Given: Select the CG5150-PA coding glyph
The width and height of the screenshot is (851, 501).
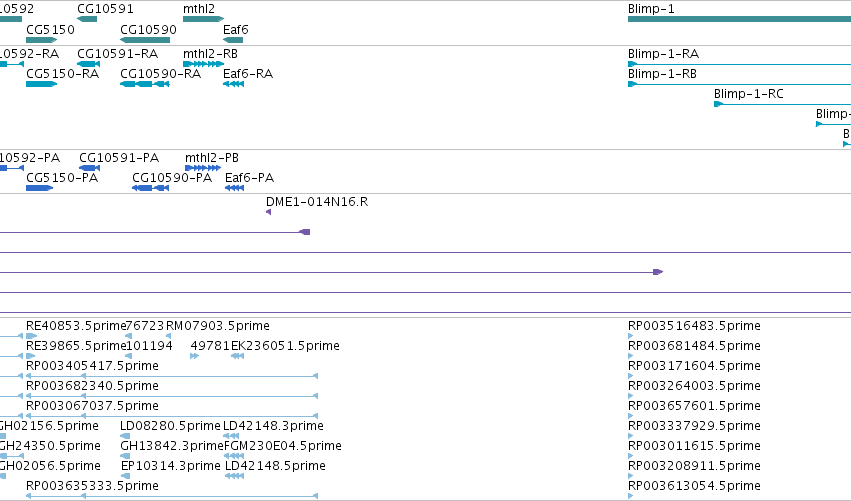Looking at the screenshot, I should [40, 188].
